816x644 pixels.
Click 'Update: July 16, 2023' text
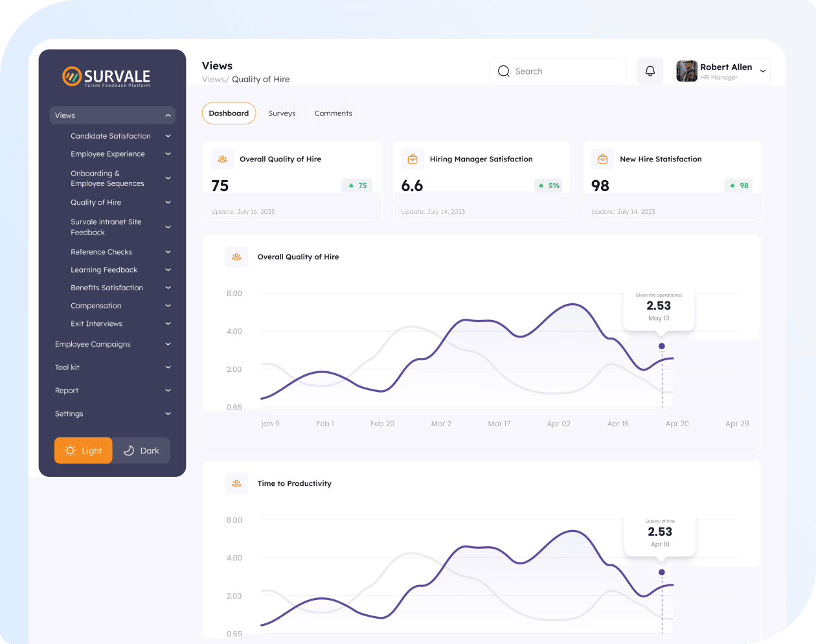(x=243, y=212)
